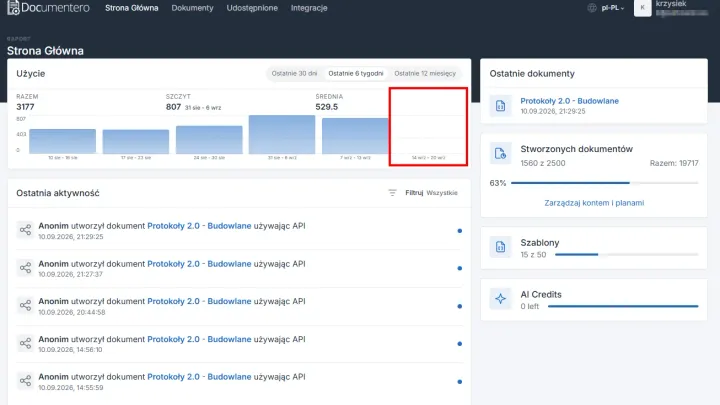Click the Szablony heading
Screen dimensions: 720x405
pyautogui.click(x=540, y=242)
